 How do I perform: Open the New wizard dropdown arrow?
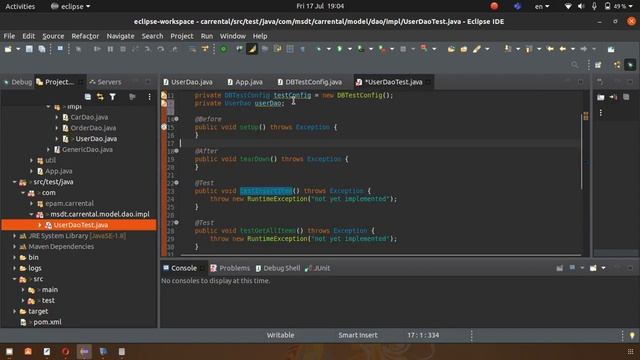pos(18,49)
